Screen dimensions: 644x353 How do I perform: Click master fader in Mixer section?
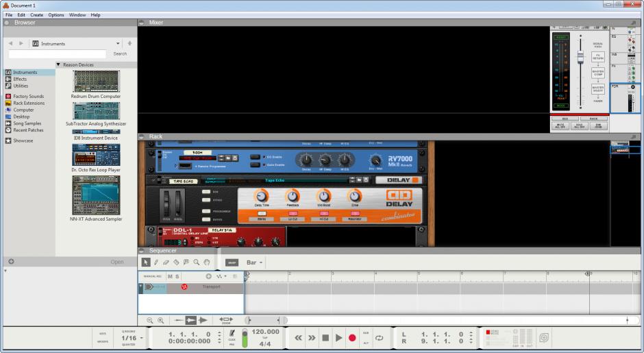580,56
